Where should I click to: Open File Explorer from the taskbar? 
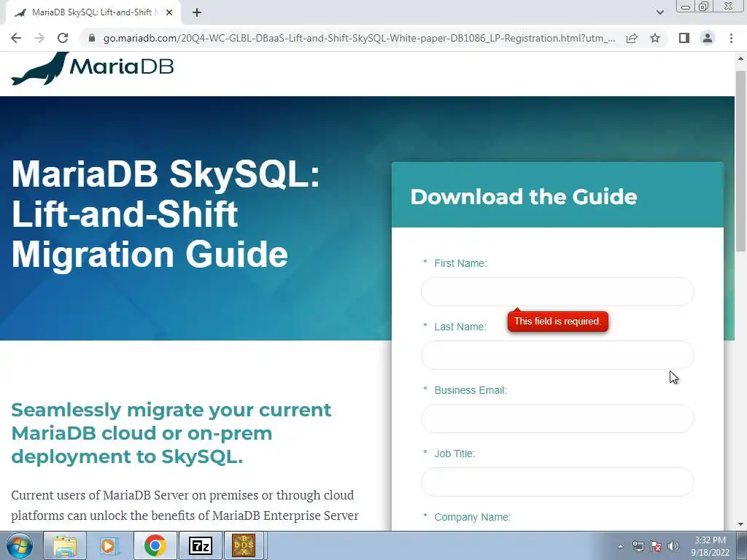coord(65,545)
